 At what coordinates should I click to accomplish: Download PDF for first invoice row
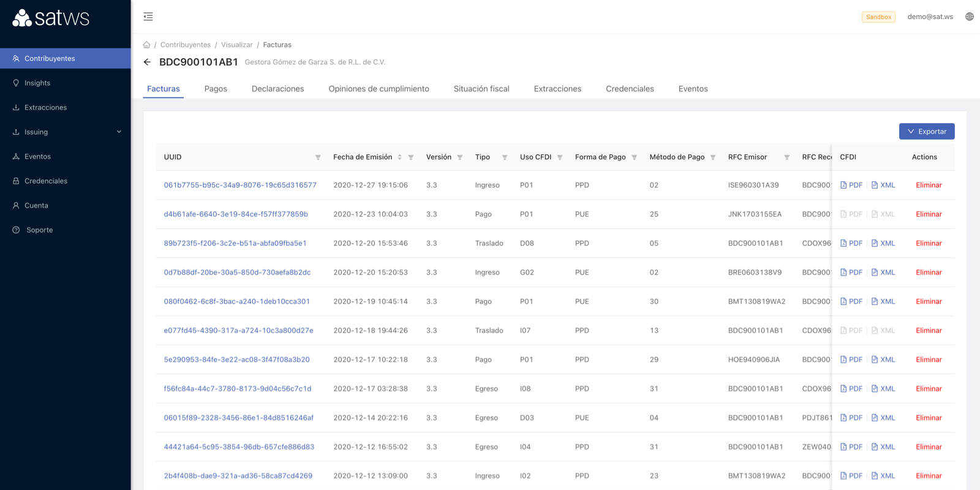pyautogui.click(x=851, y=185)
